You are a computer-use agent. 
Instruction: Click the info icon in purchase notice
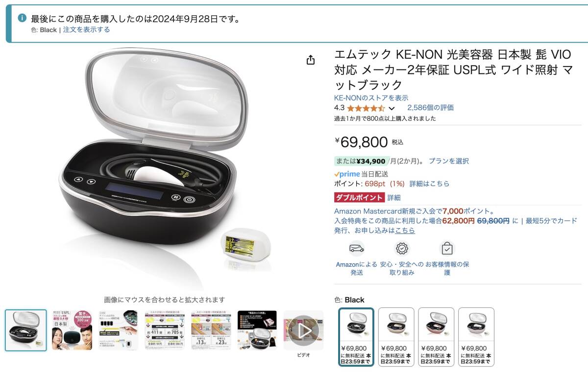pyautogui.click(x=22, y=18)
